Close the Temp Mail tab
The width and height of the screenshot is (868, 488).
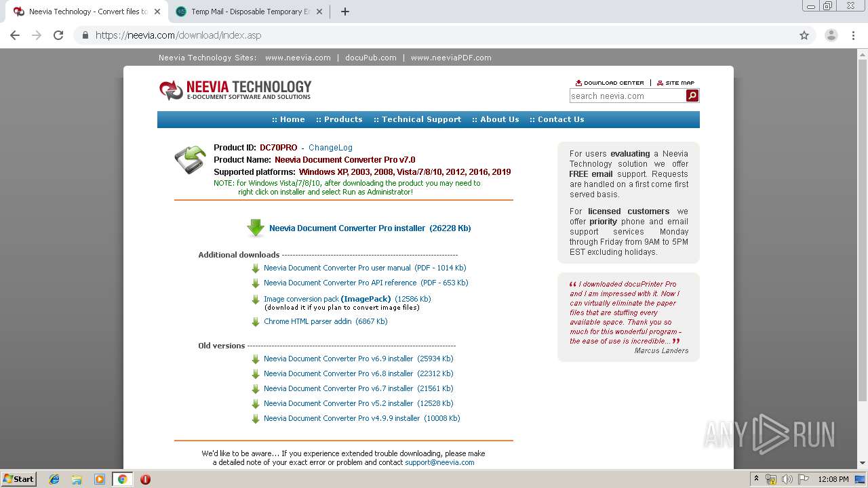pos(319,12)
